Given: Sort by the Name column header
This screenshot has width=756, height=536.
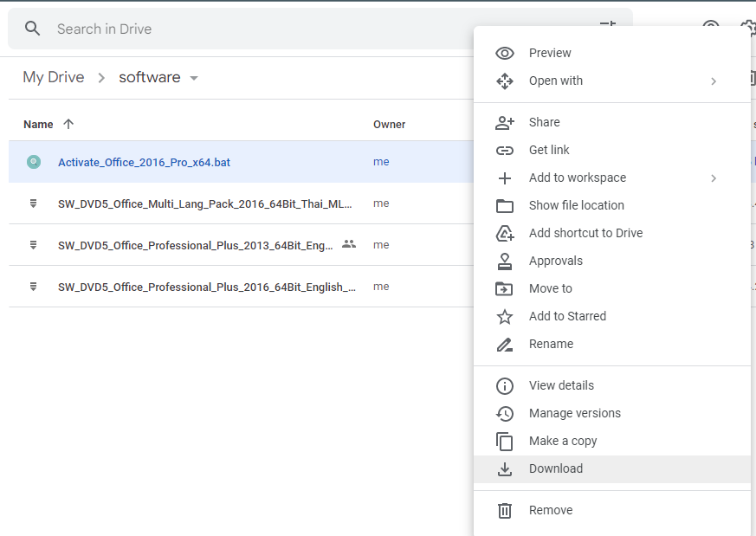Looking at the screenshot, I should point(38,125).
